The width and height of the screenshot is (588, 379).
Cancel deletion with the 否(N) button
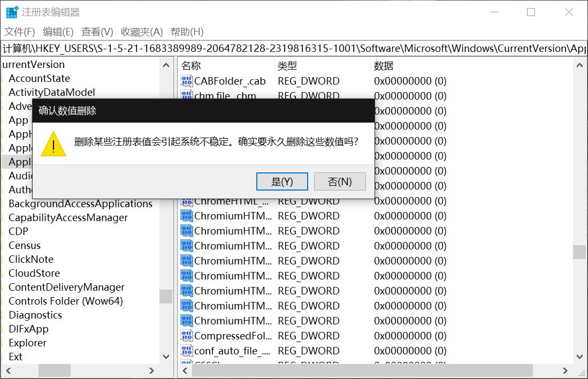(340, 181)
